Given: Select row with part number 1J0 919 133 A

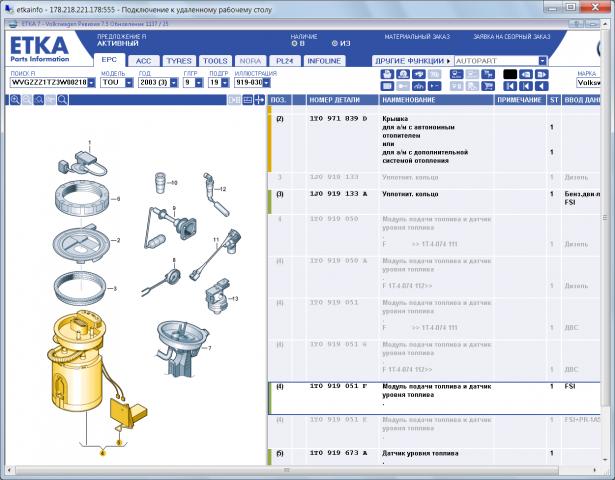Looking at the screenshot, I should click(433, 201).
